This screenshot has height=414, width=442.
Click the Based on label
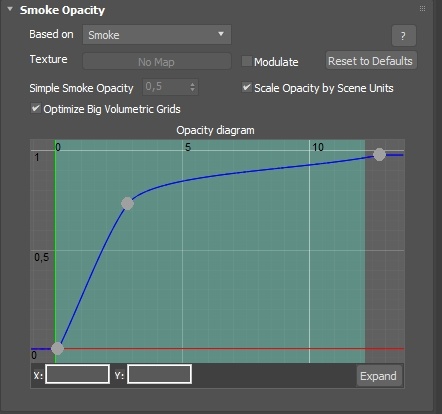coord(51,34)
